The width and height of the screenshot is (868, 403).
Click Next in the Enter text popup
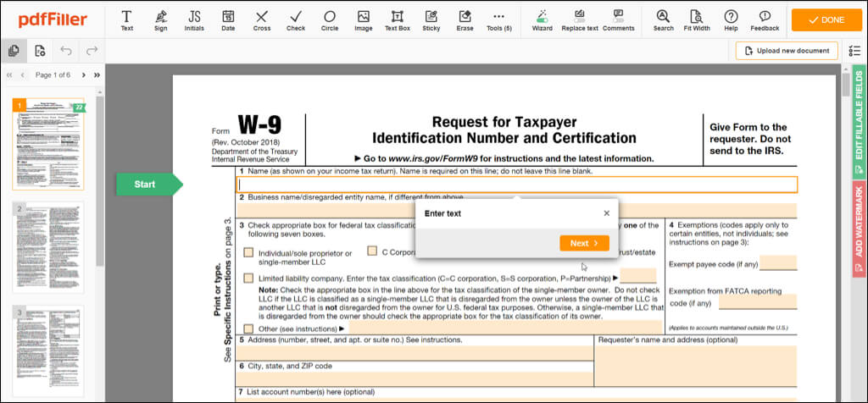click(x=584, y=243)
